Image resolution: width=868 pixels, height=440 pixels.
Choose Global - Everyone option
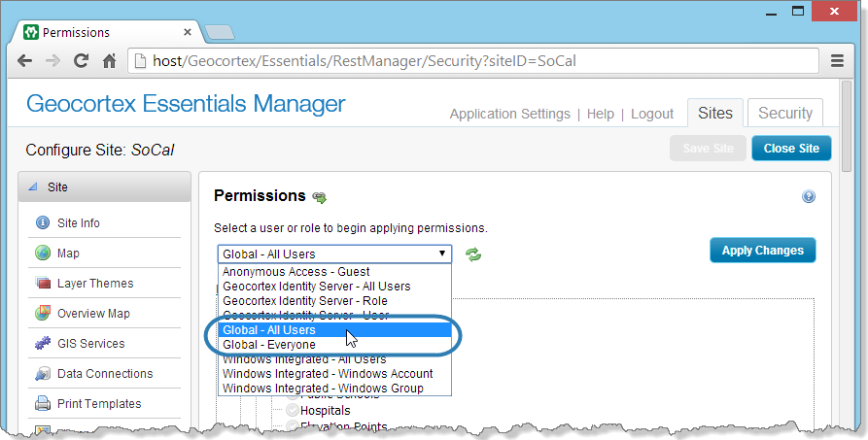(334, 344)
